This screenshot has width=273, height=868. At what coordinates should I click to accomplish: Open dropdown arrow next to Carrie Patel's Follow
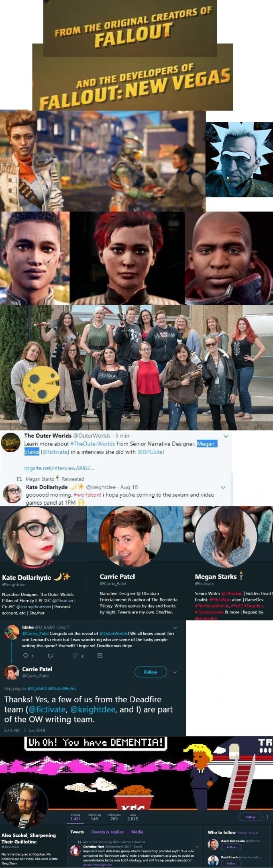175,672
